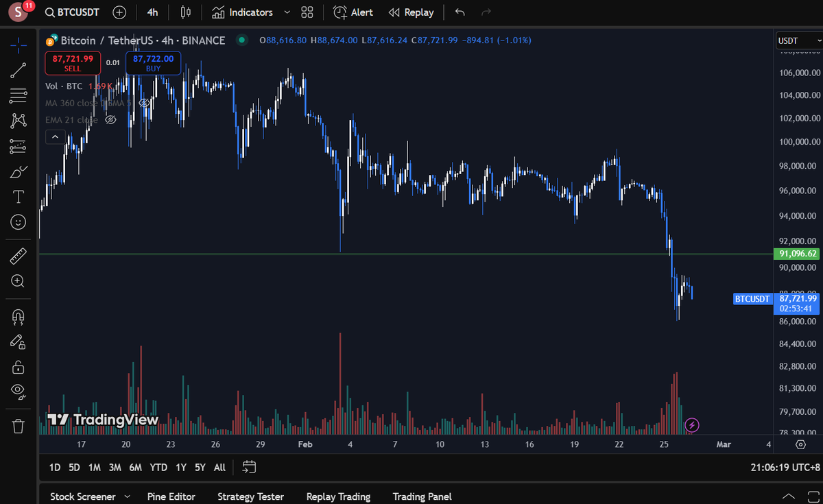Open the USDT currency dropdown
This screenshot has width=823, height=504.
(x=798, y=40)
